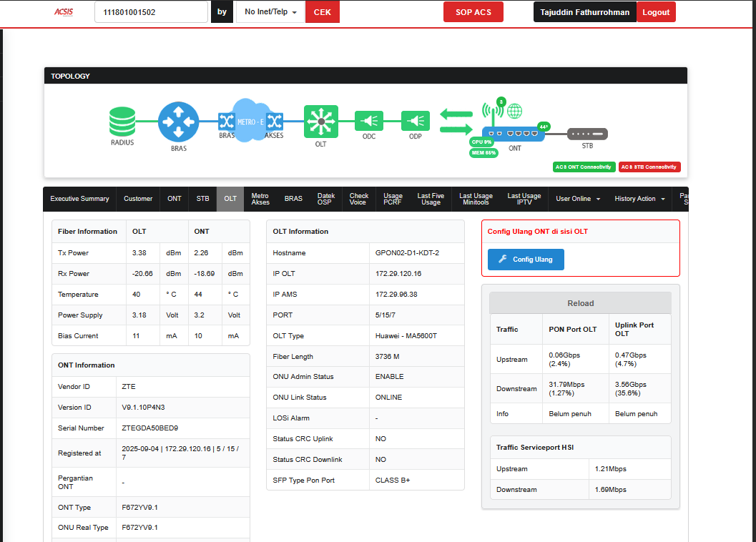Expand the User Online dropdown menu
The height and width of the screenshot is (542, 756).
click(x=578, y=199)
